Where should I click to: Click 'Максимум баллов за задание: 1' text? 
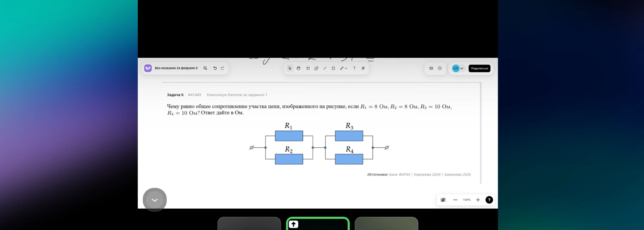pos(237,95)
